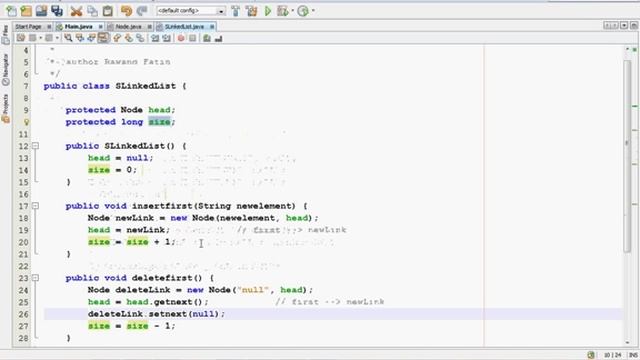The height and width of the screenshot is (360, 640).
Task: Close the Main.java tab
Action: tap(100, 27)
